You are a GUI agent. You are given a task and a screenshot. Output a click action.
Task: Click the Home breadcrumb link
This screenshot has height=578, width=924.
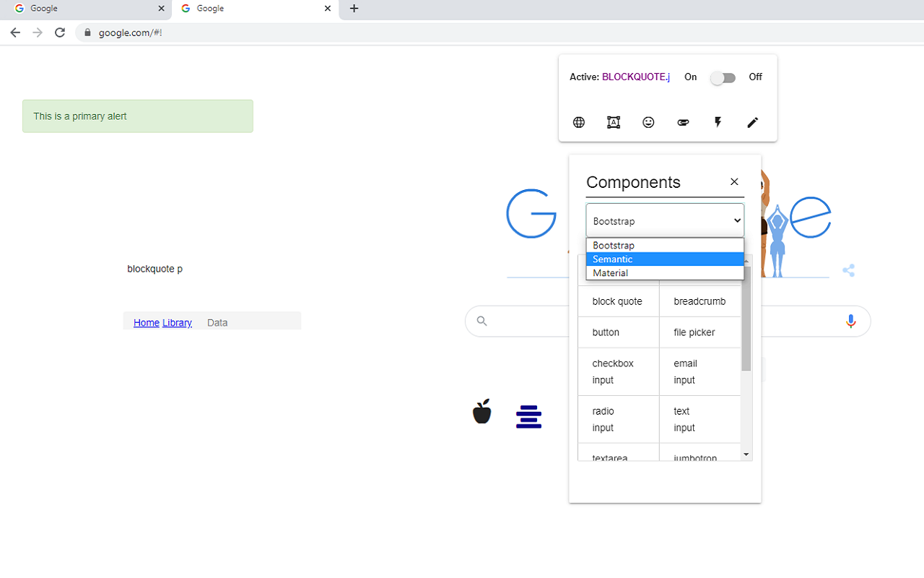(146, 323)
